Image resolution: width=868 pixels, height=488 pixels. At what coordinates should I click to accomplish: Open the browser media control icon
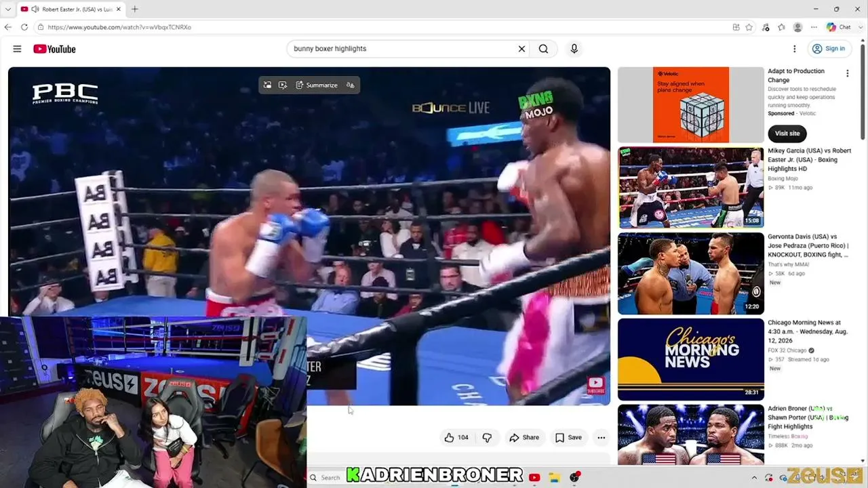click(766, 27)
